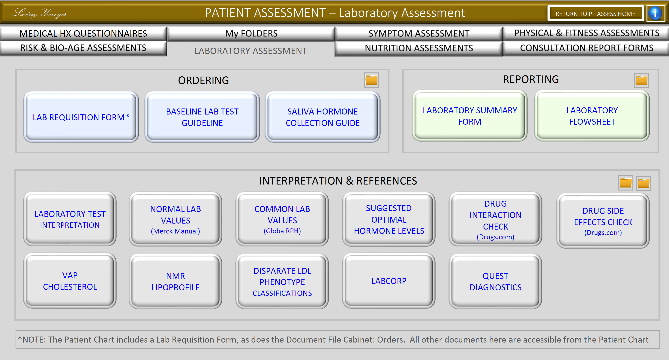
Task: Open Suggested Optimal Hormone Levels
Action: [x=389, y=219]
